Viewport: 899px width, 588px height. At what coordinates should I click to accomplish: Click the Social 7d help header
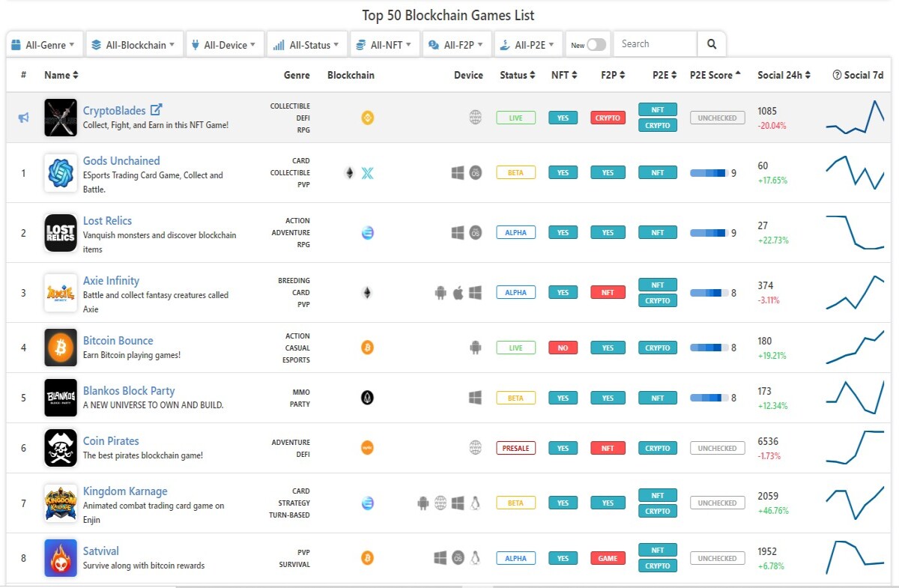858,75
